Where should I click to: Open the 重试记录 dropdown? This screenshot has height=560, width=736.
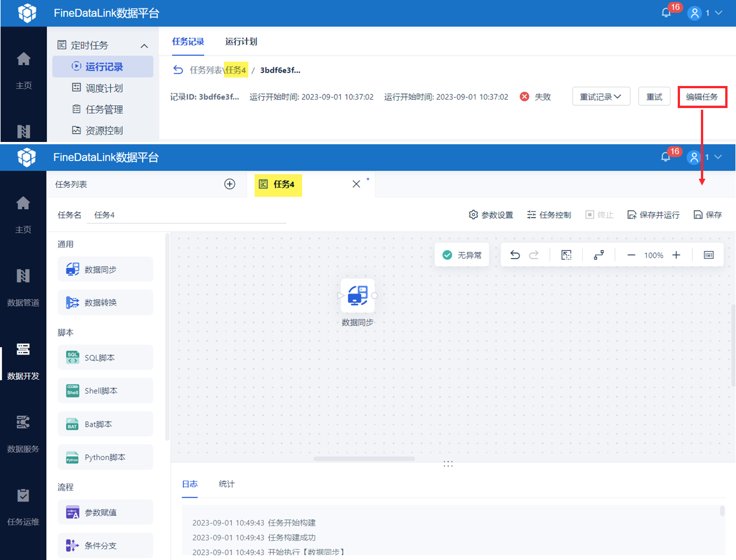[x=601, y=97]
